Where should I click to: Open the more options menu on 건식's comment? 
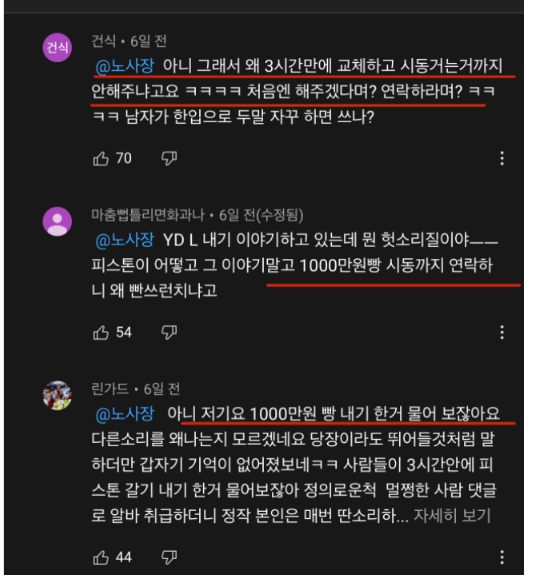coord(502,159)
